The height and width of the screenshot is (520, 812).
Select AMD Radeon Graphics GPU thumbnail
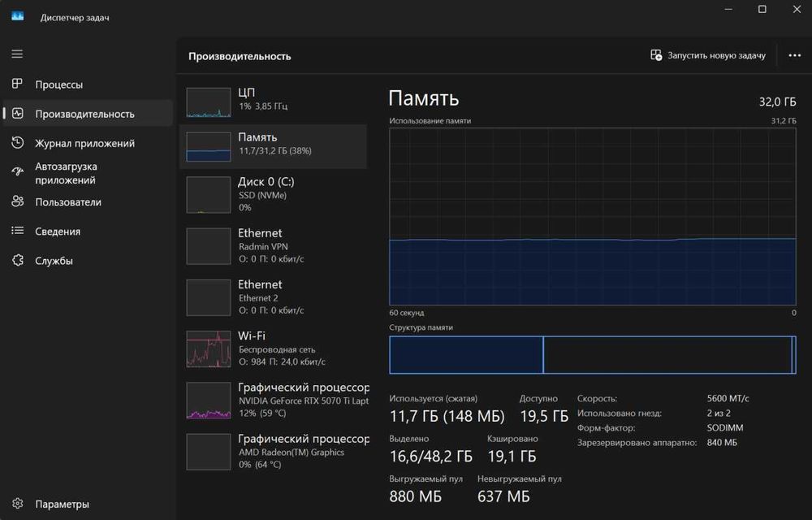[x=208, y=452]
